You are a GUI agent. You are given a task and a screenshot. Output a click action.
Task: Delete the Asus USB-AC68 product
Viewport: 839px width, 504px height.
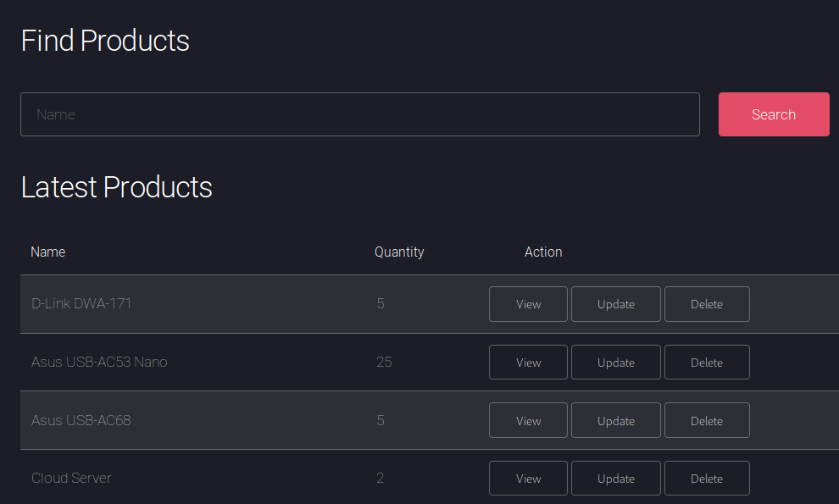click(706, 421)
